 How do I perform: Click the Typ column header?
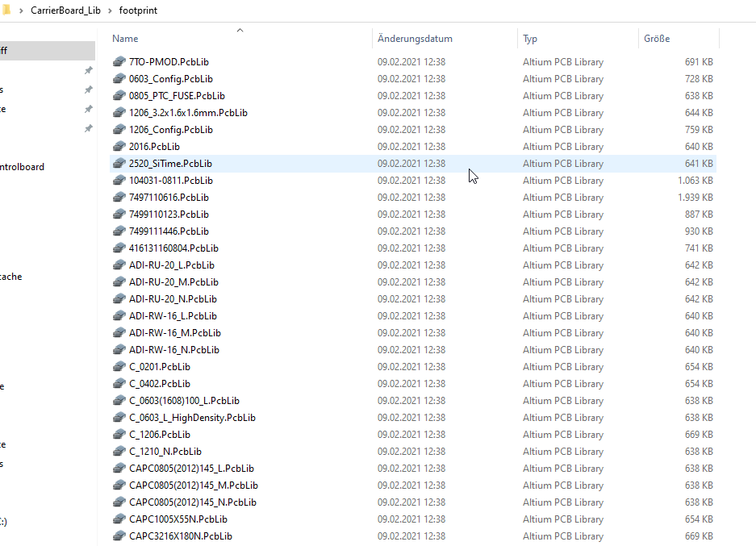tap(530, 39)
